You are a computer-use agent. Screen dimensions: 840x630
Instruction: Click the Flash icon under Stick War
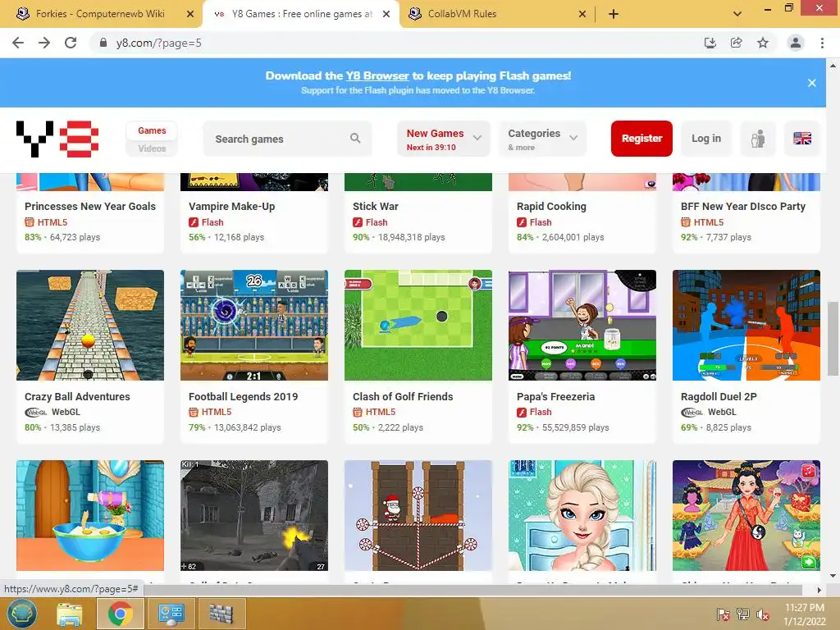[358, 222]
